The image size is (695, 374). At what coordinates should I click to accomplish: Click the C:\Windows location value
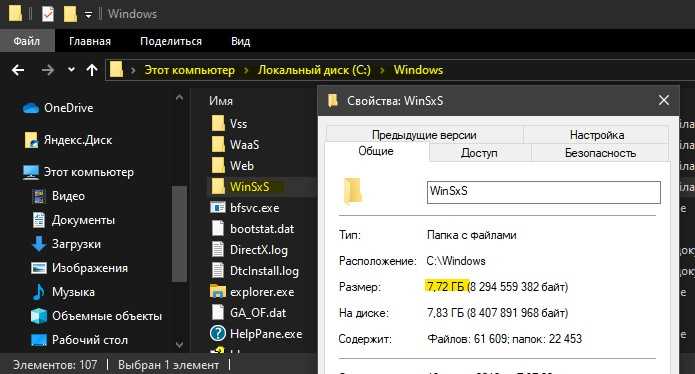pos(456,261)
